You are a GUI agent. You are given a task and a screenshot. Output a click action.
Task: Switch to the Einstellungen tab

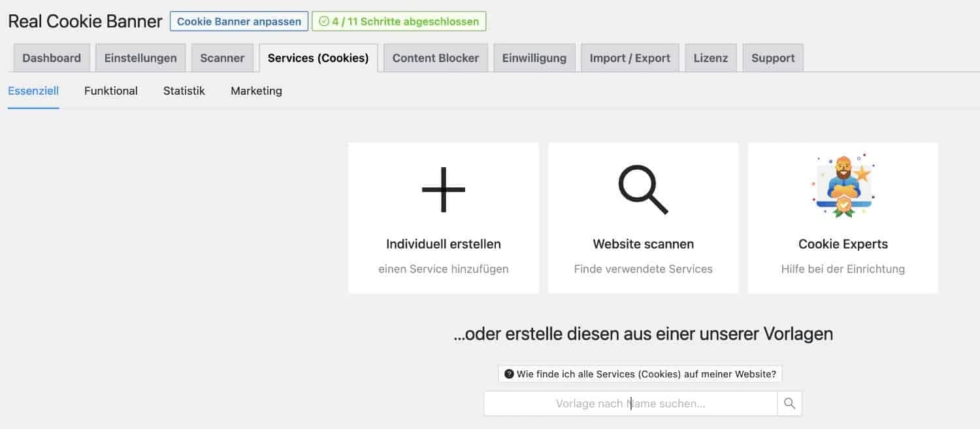point(140,58)
